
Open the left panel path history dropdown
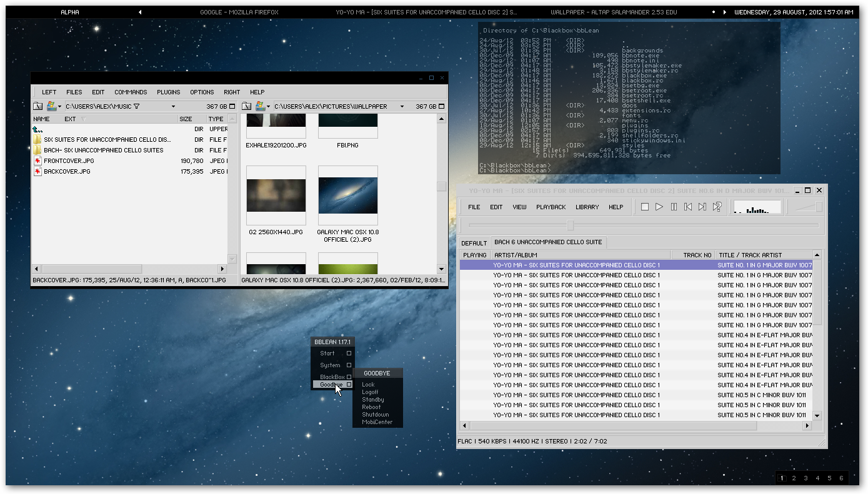click(174, 106)
